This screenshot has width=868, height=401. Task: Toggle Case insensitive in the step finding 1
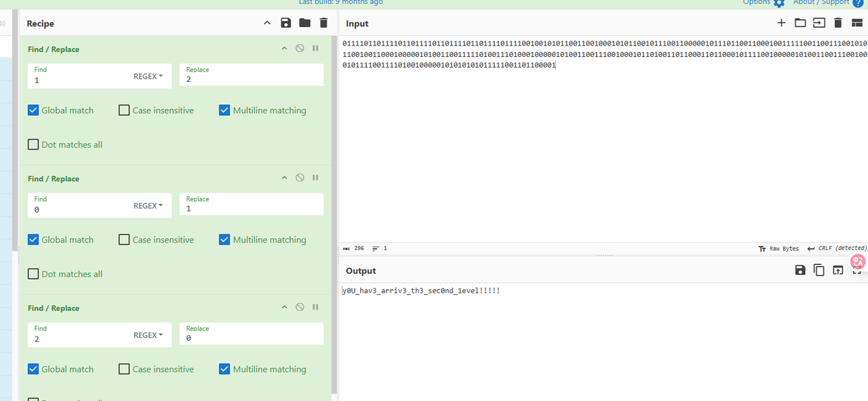tap(124, 110)
